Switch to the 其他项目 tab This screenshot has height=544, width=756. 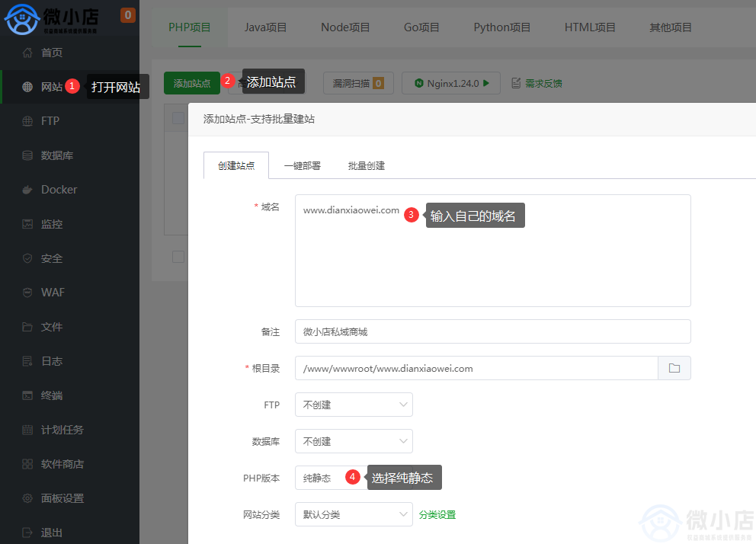click(670, 27)
